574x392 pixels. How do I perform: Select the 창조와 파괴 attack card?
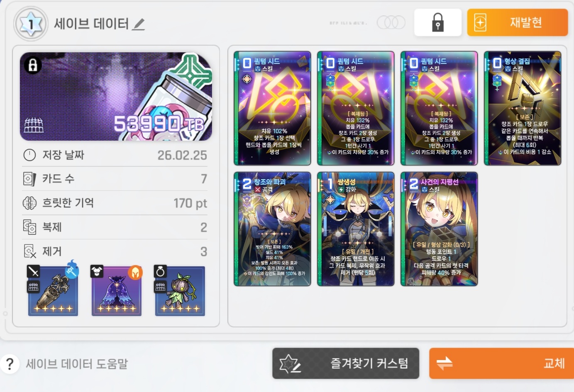point(272,229)
